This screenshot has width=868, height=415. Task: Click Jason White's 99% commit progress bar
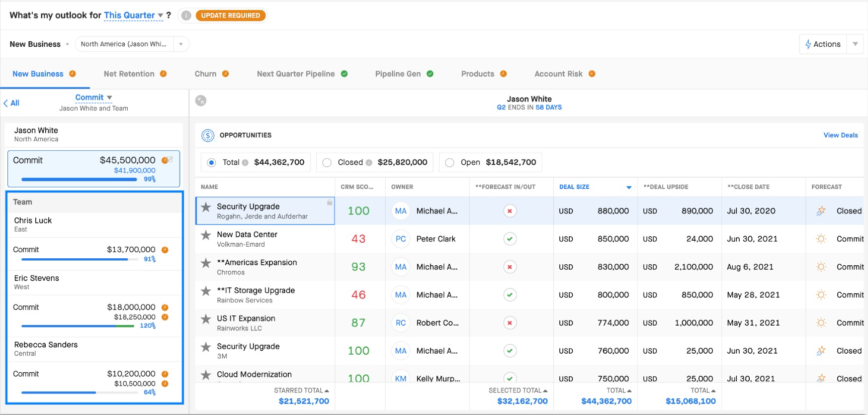[79, 179]
